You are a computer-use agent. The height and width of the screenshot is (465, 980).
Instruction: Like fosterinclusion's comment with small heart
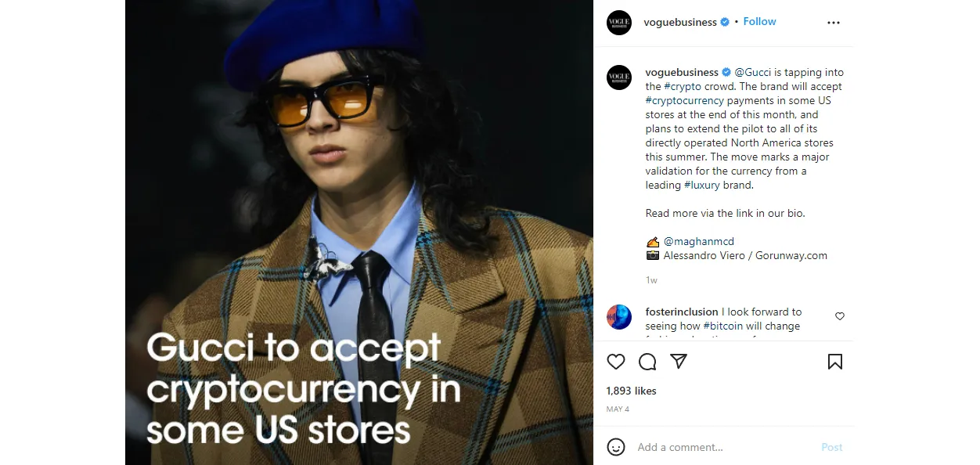coord(840,316)
